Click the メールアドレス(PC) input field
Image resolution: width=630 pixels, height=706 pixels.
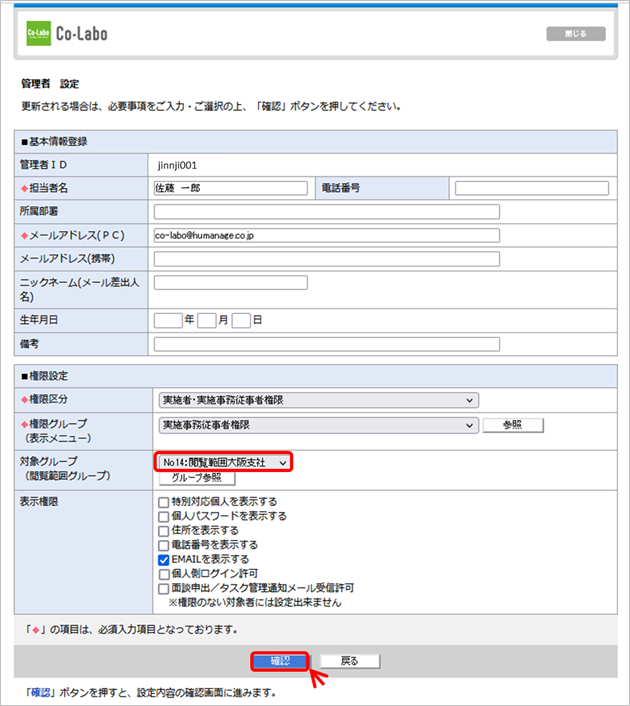[x=326, y=236]
